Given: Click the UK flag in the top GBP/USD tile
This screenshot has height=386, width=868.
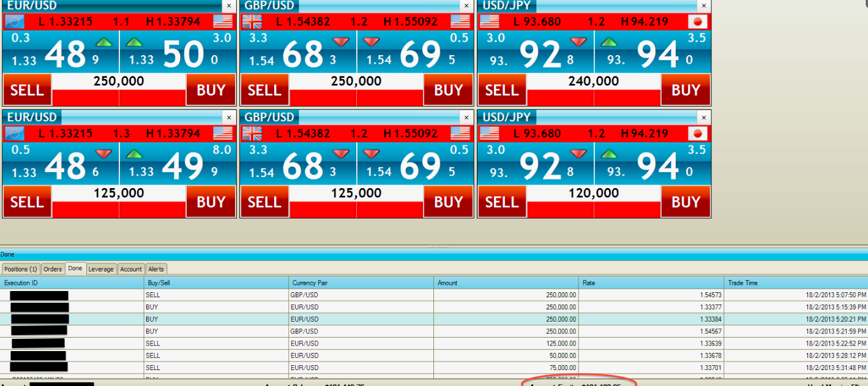Looking at the screenshot, I should pyautogui.click(x=252, y=22).
